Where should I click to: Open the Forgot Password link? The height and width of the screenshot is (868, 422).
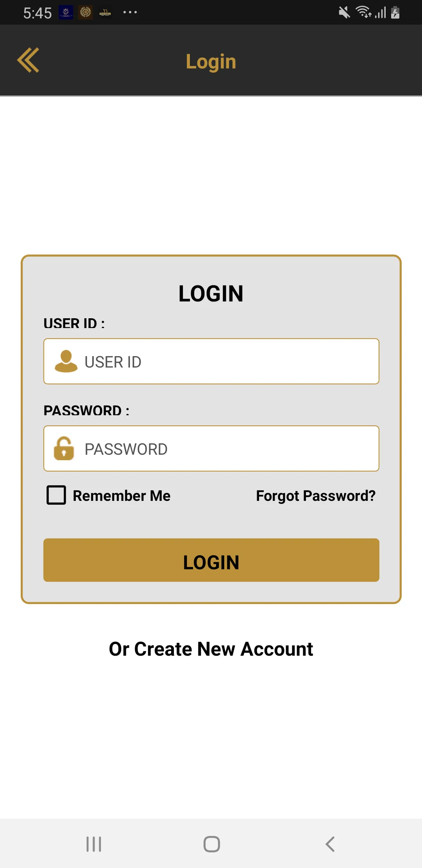click(315, 496)
